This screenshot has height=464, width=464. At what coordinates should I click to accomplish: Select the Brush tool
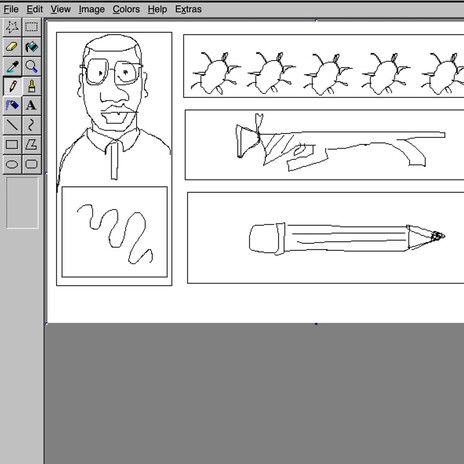[31, 86]
